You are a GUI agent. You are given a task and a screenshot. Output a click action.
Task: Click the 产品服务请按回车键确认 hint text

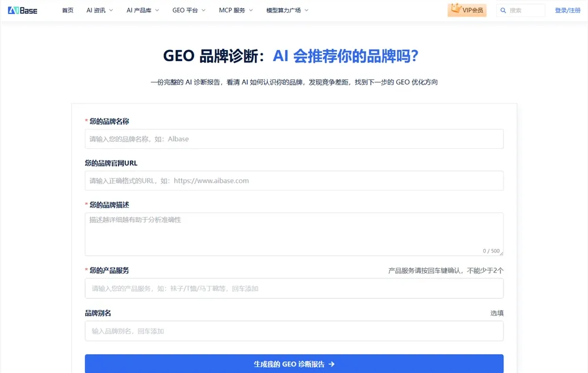click(x=446, y=271)
